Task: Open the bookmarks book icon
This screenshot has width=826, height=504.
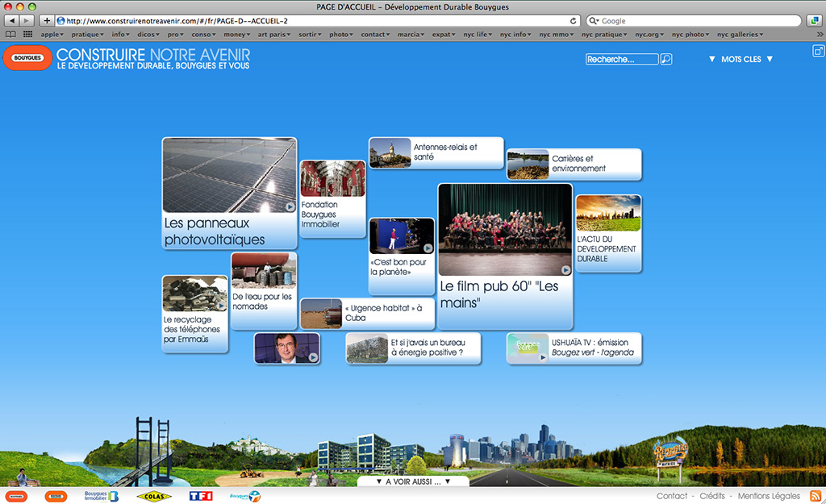Action: [10, 34]
